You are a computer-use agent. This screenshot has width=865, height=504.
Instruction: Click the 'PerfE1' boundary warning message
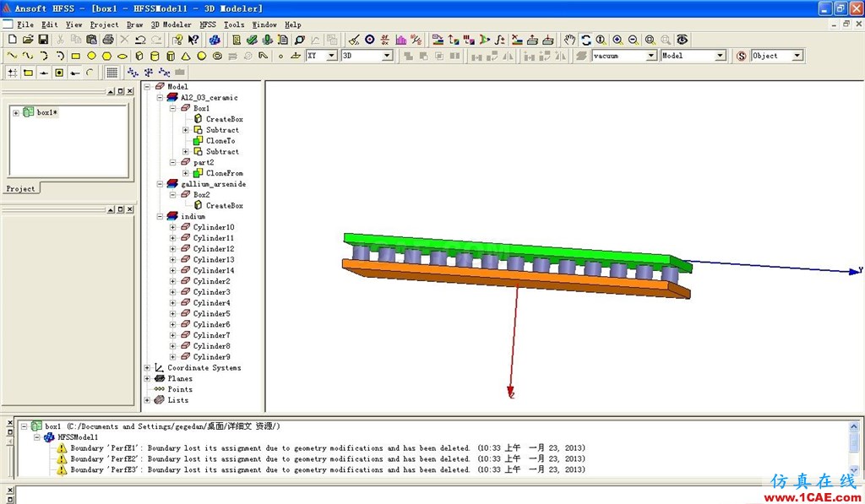(x=328, y=447)
